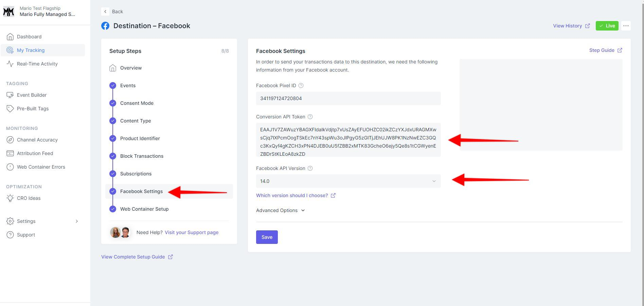The height and width of the screenshot is (306, 644).
Task: Open the Facebook Pixel ID help tooltip
Action: pos(301,85)
